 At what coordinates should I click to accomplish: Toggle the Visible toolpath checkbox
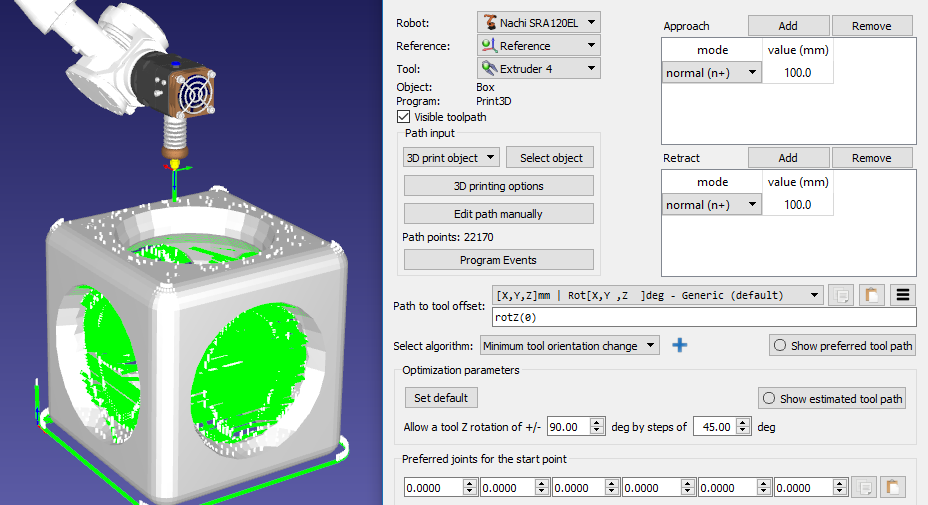pyautogui.click(x=403, y=117)
